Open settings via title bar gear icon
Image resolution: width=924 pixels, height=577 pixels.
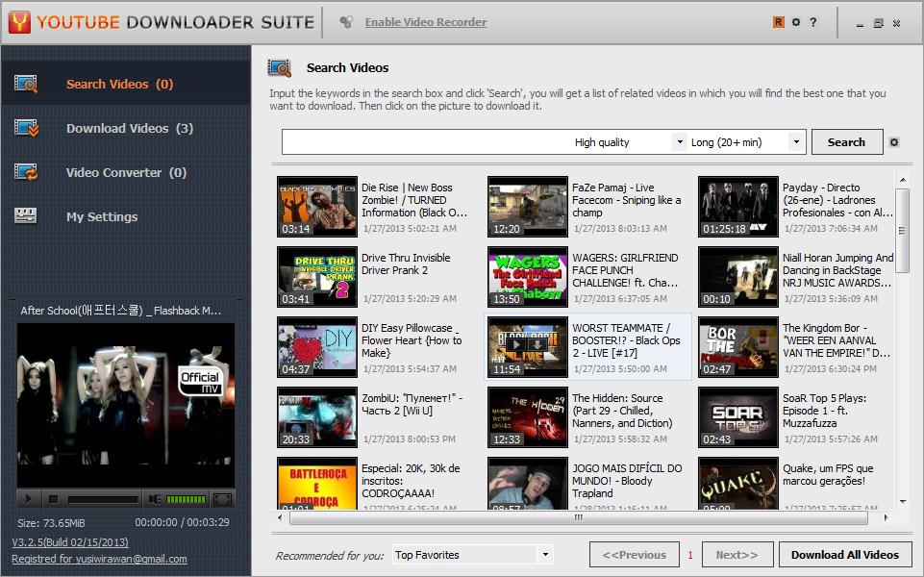click(x=795, y=22)
